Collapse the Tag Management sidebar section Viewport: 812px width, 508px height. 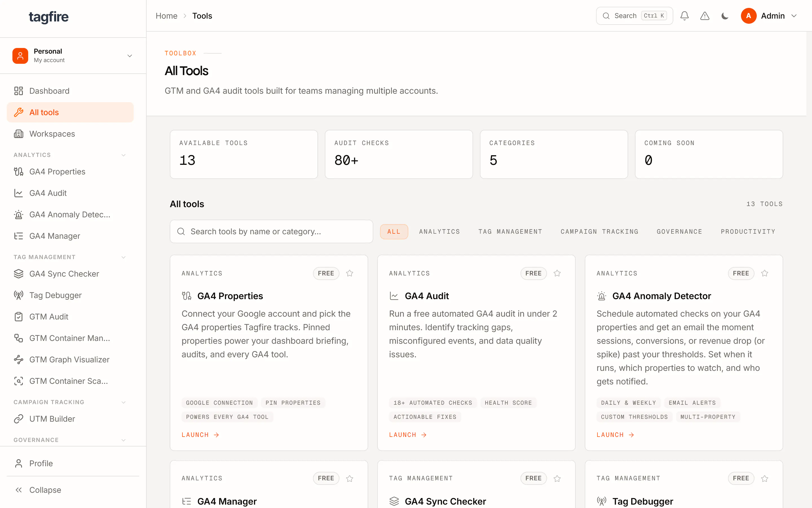[123, 257]
